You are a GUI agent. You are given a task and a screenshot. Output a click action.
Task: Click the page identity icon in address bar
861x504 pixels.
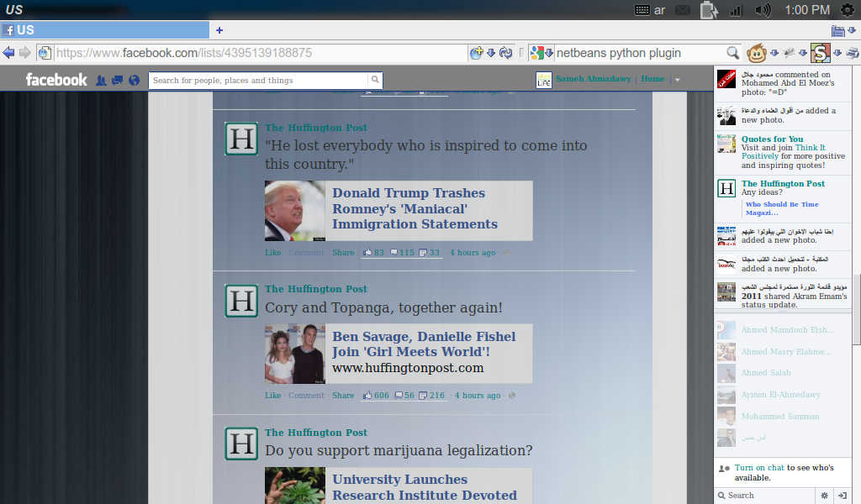coord(45,53)
